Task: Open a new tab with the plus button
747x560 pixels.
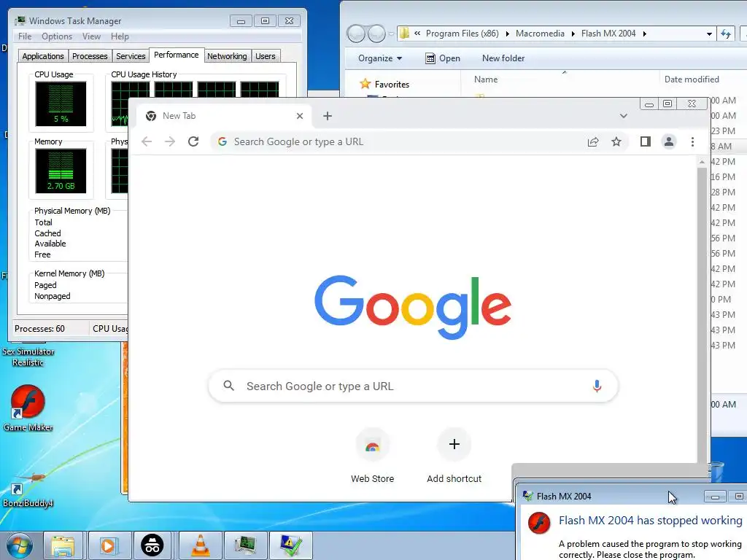Action: click(x=328, y=116)
